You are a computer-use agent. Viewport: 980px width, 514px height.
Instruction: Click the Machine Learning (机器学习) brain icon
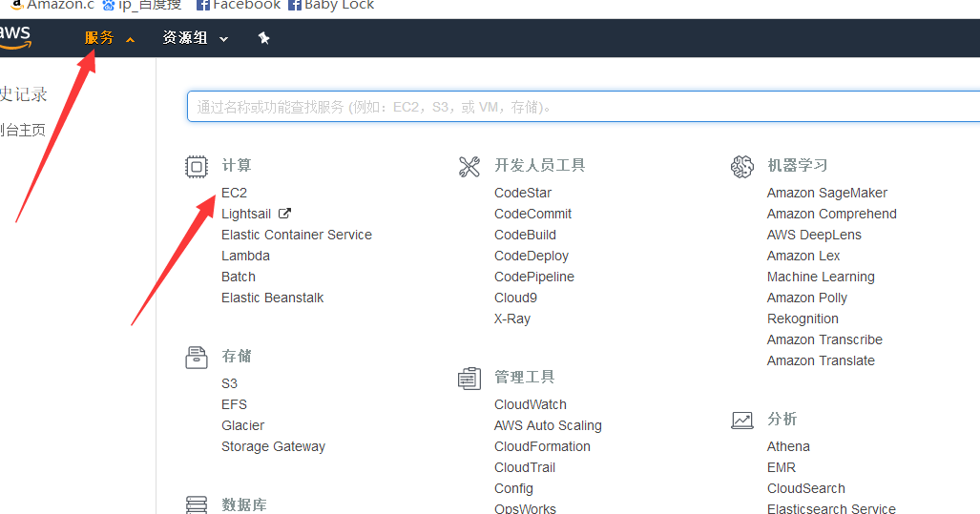(x=741, y=167)
